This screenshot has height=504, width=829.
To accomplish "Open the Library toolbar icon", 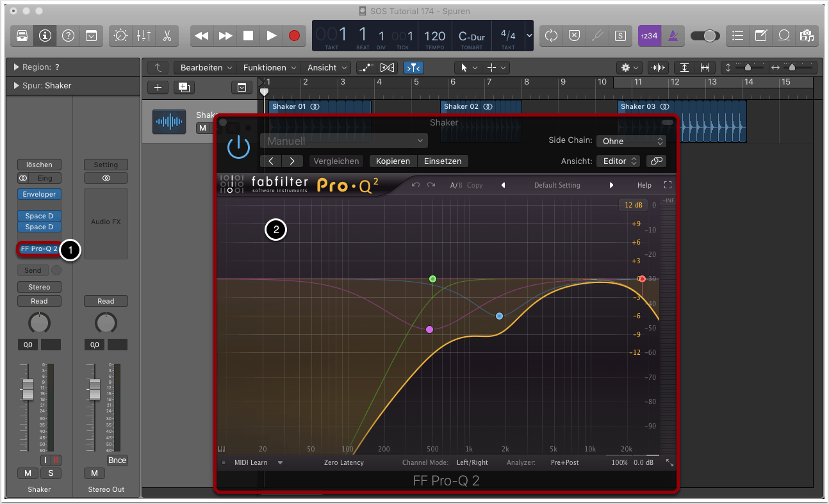I will 22,36.
